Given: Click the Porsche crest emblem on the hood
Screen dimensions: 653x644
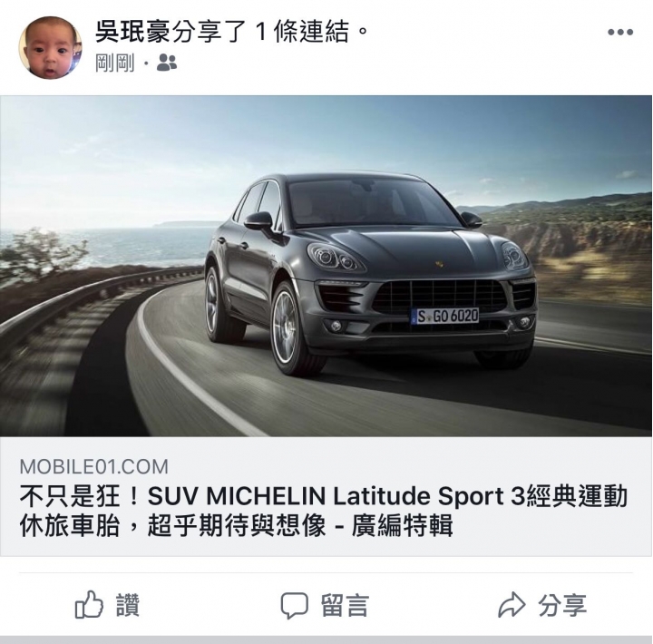Looking at the screenshot, I should click(439, 264).
